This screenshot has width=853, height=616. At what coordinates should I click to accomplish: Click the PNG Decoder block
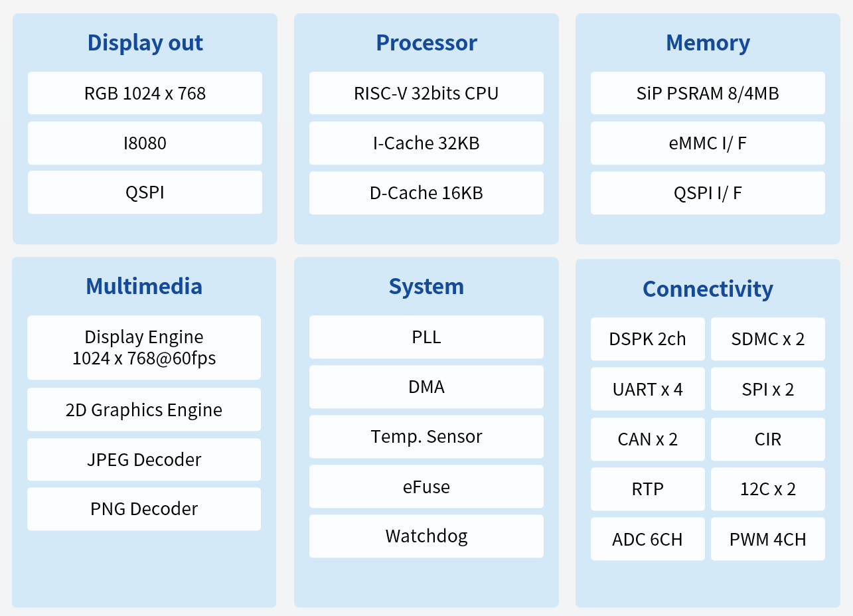pyautogui.click(x=144, y=509)
